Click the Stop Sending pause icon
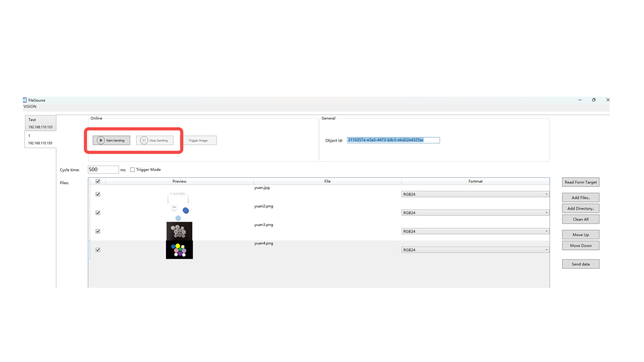This screenshot has height=362, width=644. point(144,140)
